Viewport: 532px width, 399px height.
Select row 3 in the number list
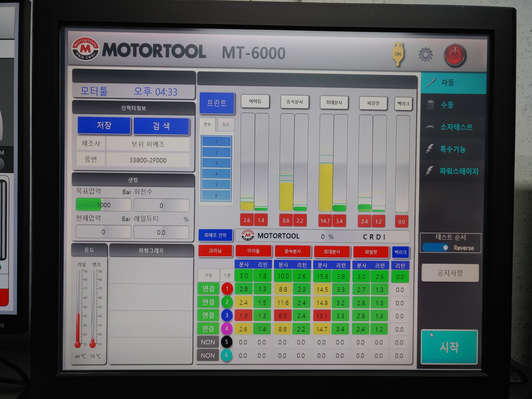216,163
